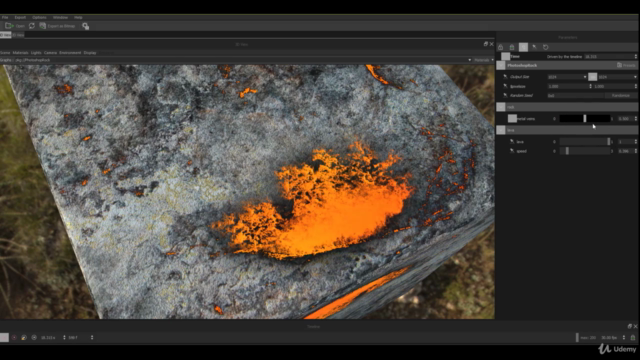Click the timeline frame number stepper
This screenshot has width=640, height=360.
(92, 338)
